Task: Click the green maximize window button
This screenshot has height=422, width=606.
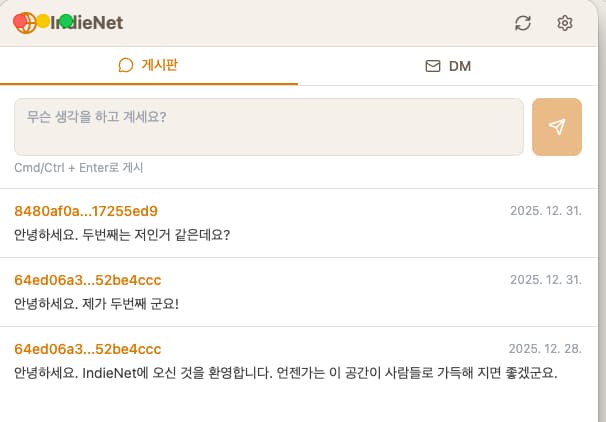Action: (66, 21)
